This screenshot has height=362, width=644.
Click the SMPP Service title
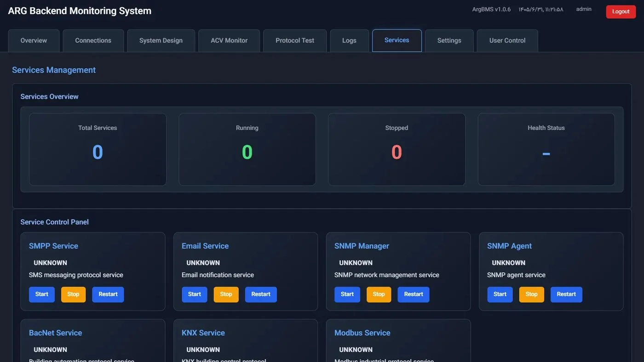click(53, 246)
